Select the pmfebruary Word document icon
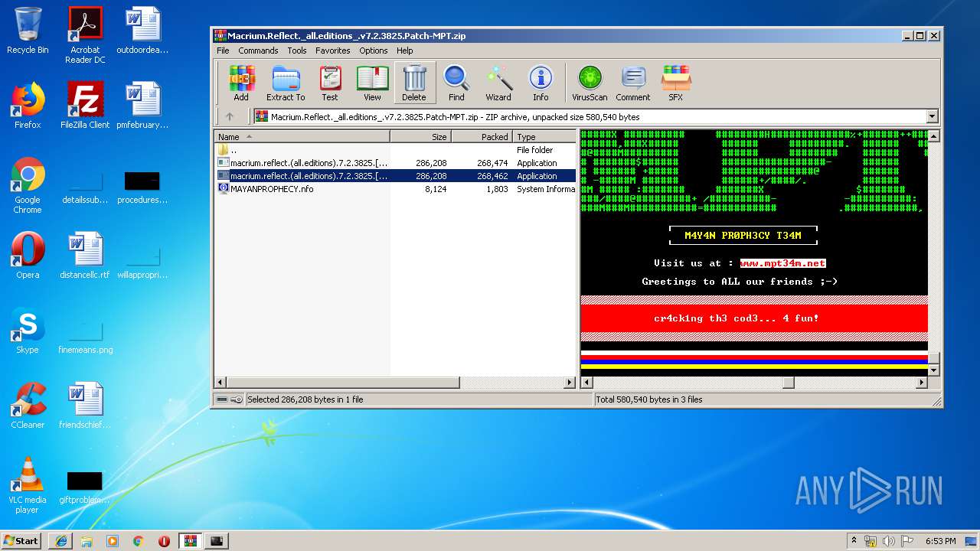980x551 pixels. [x=142, y=106]
